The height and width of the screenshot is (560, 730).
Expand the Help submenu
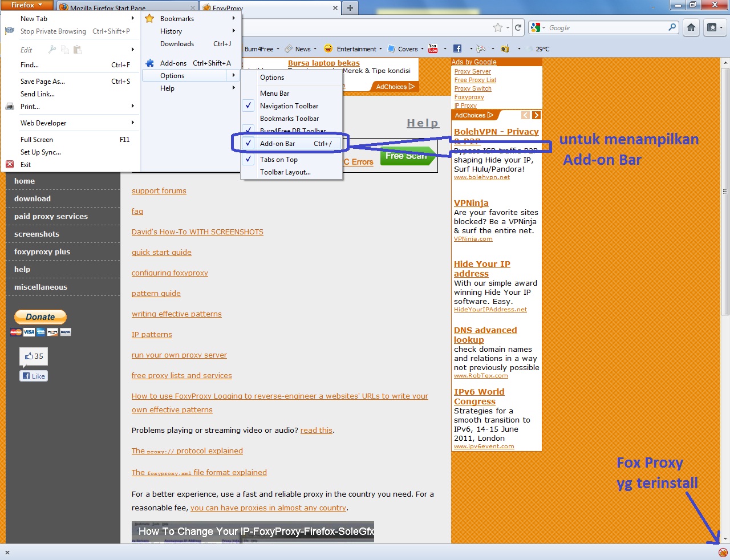coord(233,88)
